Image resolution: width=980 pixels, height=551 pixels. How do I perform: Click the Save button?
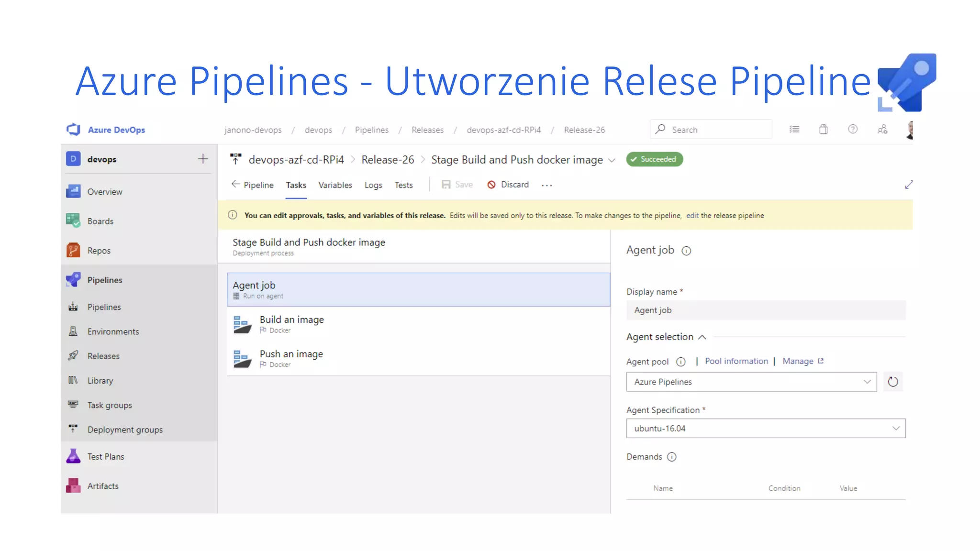(457, 185)
